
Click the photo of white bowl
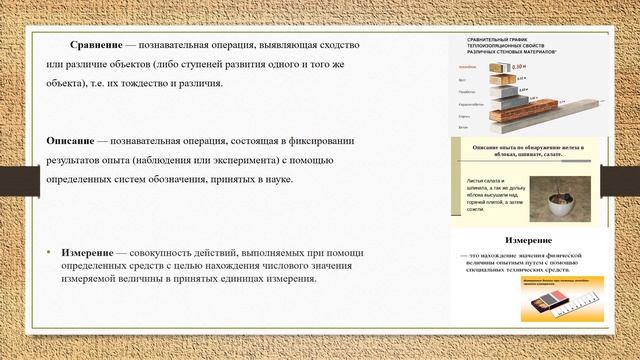pos(560,199)
